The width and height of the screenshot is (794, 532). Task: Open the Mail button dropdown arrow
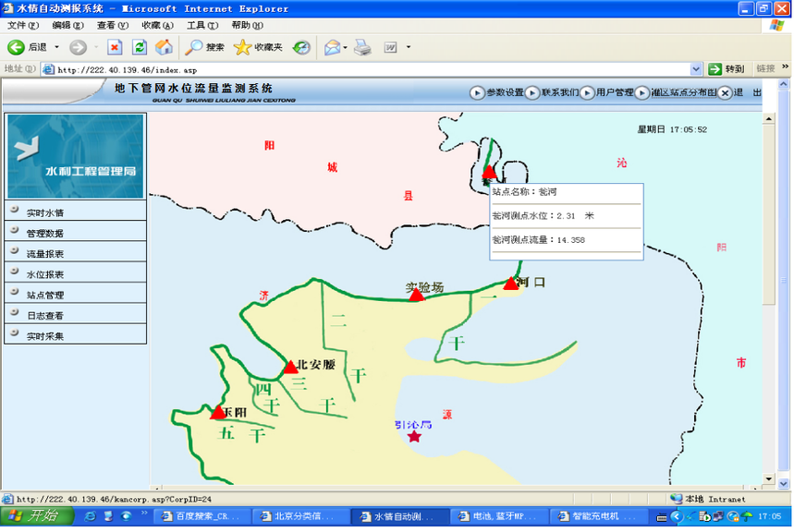coord(346,48)
